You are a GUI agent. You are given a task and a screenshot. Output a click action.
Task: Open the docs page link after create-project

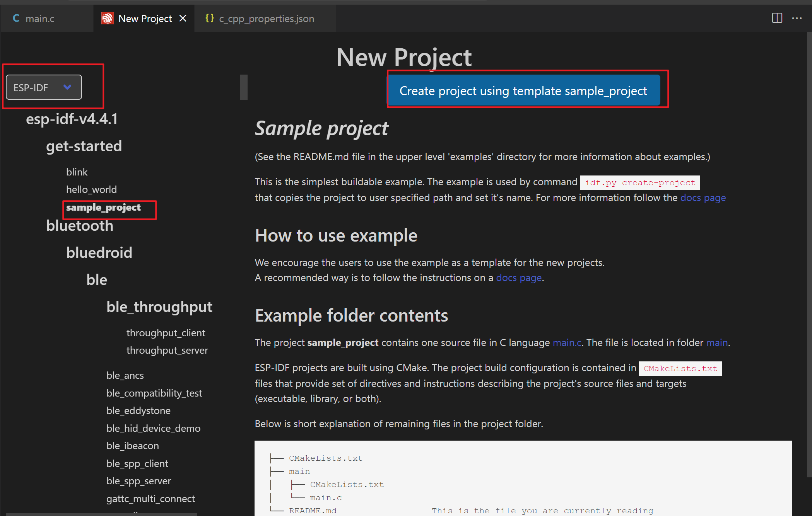click(x=703, y=198)
